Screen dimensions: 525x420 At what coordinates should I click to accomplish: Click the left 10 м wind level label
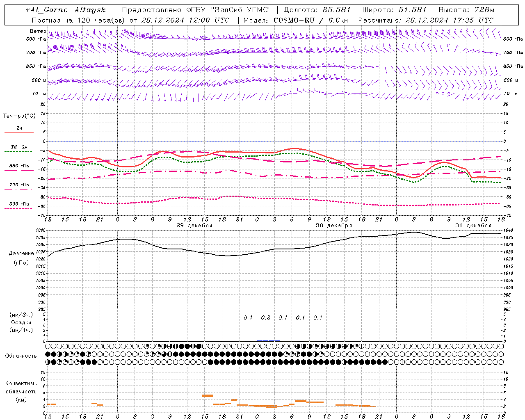39,94
